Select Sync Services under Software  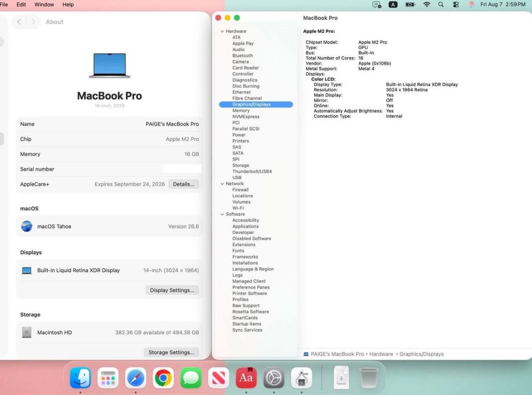pyautogui.click(x=247, y=330)
